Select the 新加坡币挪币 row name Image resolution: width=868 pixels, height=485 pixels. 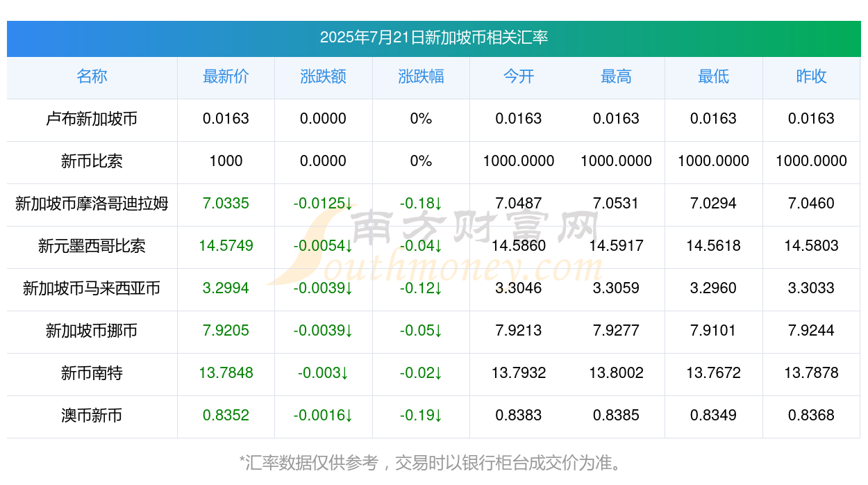point(92,331)
